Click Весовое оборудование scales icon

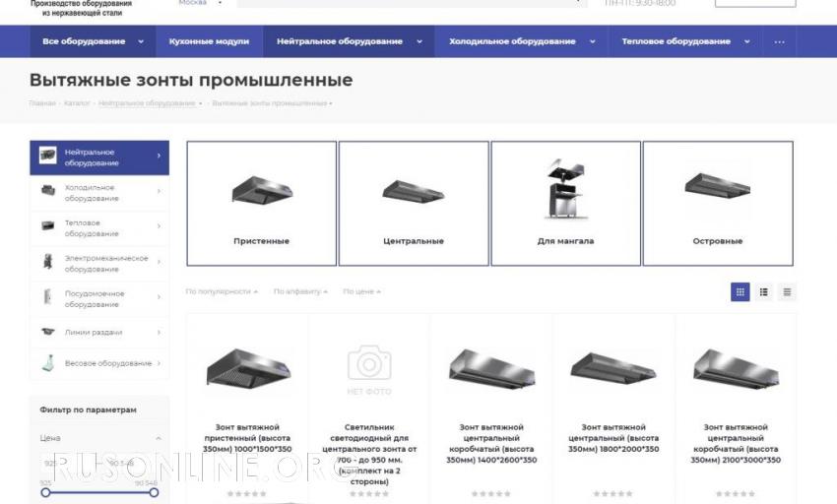(x=48, y=363)
